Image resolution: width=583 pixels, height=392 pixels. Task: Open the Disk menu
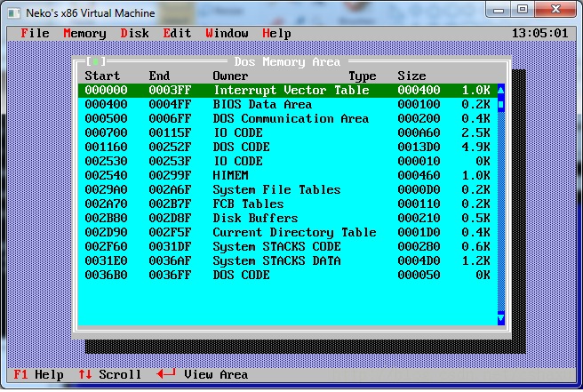click(x=134, y=33)
